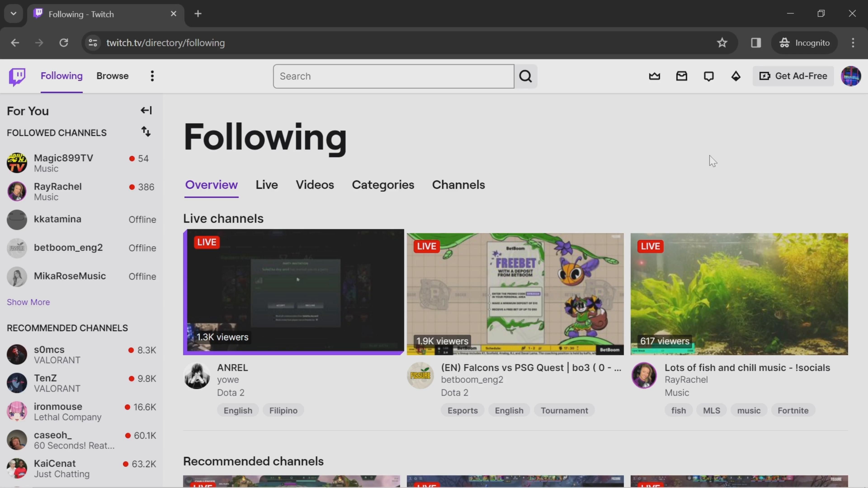The height and width of the screenshot is (488, 868).
Task: Click the Twitch logo home icon
Action: click(17, 76)
